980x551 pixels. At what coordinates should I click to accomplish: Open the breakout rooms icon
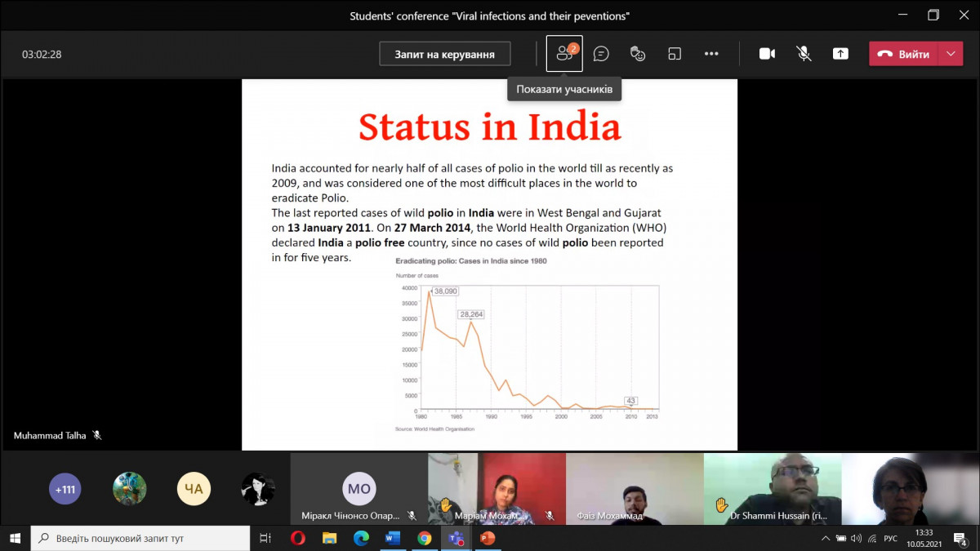tap(675, 54)
